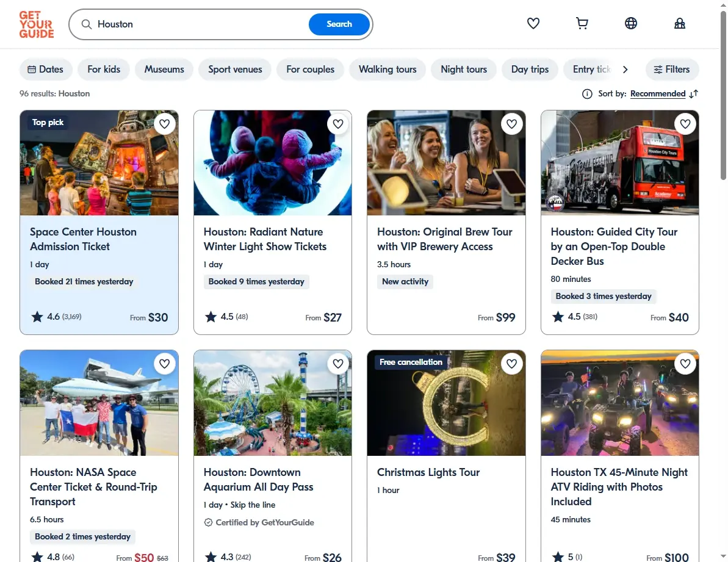Image resolution: width=728 pixels, height=562 pixels.
Task: Click the brewery tour women photo
Action: [x=446, y=163]
